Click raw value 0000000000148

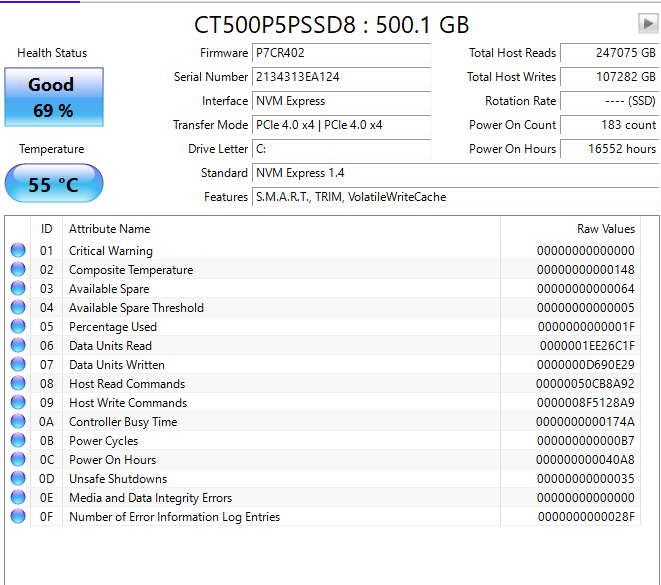(x=586, y=270)
